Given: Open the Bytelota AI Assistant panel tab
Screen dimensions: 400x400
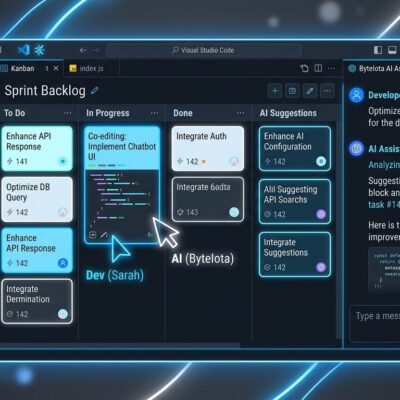Looking at the screenshot, I should 373,68.
